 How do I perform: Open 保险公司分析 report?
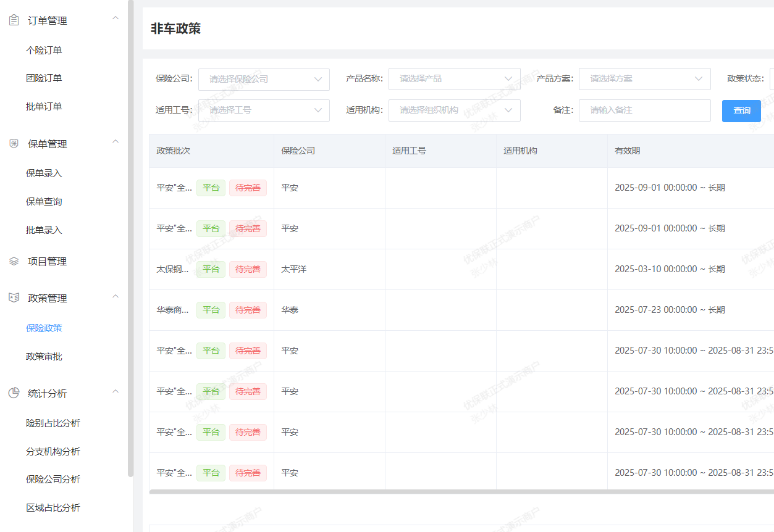(53, 480)
